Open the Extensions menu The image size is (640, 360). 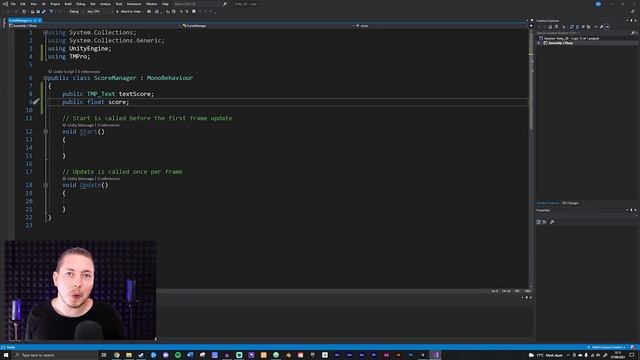134,4
